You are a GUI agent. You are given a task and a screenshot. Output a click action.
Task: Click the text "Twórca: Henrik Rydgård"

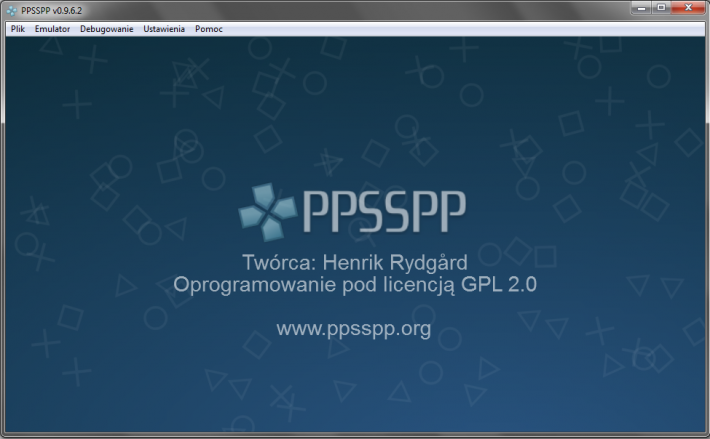pos(355,263)
